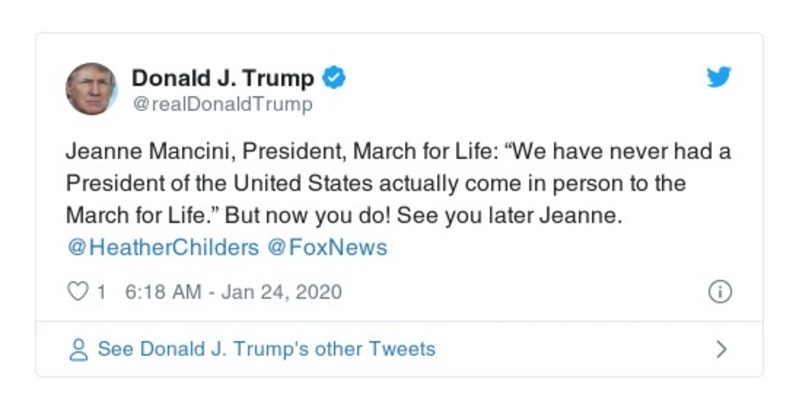The height and width of the screenshot is (414, 799).
Task: See Donald J. Trump's other Tweets
Action: pos(266,350)
